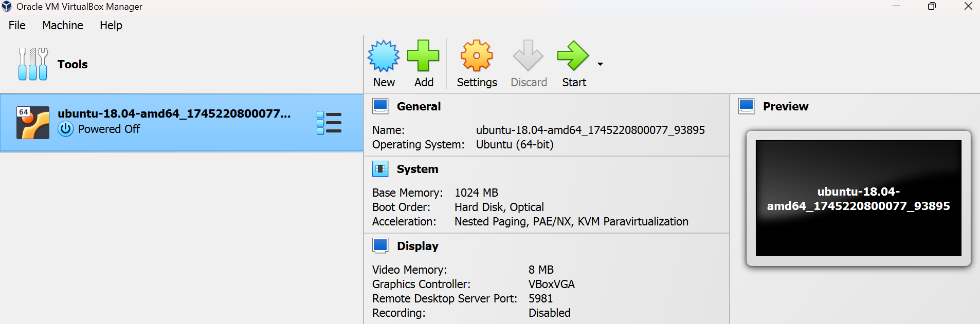Click the Discard toolbar icon

point(528,56)
